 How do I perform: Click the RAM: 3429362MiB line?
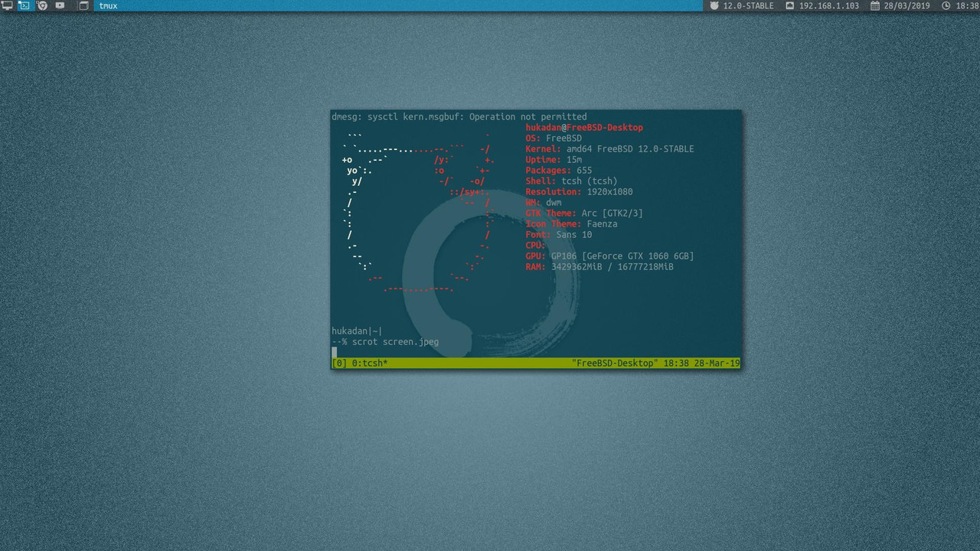point(599,267)
